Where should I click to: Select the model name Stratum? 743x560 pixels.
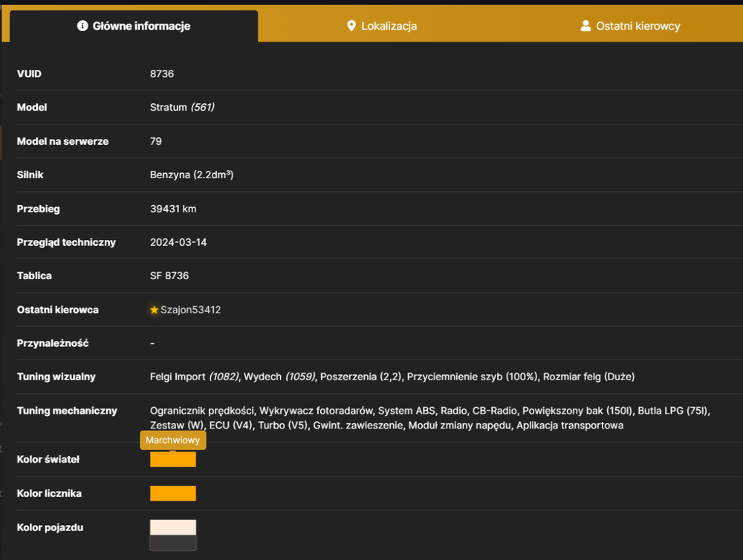168,108
